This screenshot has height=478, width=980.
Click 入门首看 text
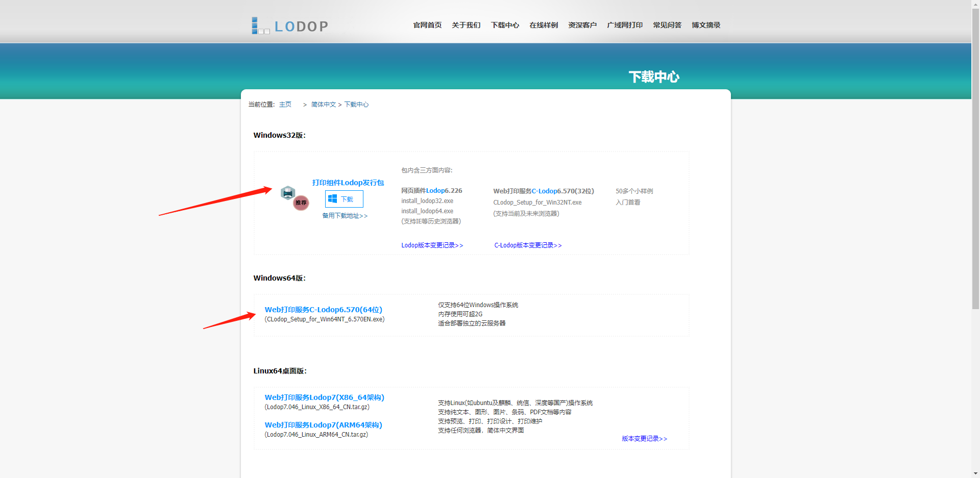(628, 203)
